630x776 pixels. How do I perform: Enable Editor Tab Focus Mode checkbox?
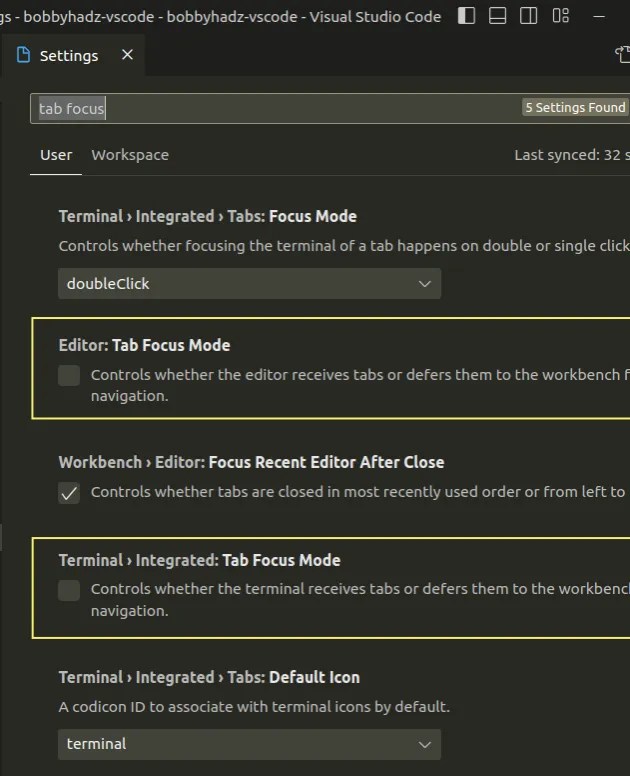coord(69,375)
